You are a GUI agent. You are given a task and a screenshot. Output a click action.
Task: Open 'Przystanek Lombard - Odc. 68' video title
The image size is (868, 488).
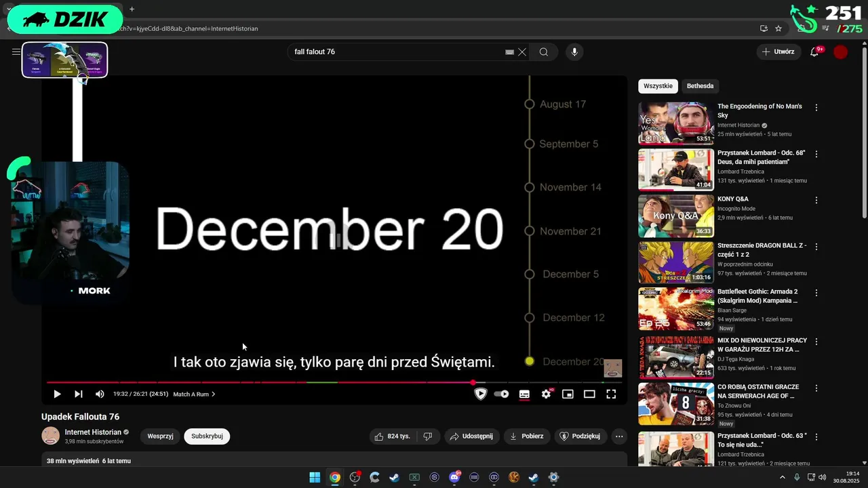[763, 157]
